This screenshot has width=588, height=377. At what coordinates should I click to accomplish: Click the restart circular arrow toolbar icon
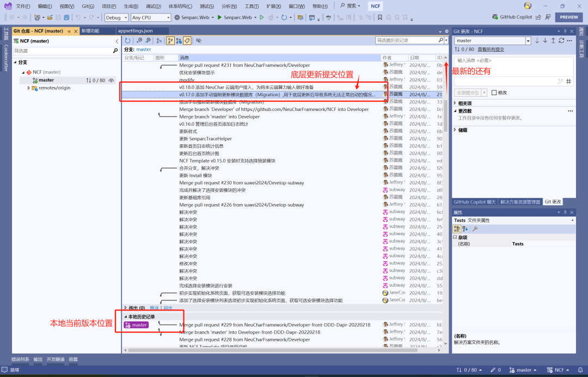click(284, 17)
